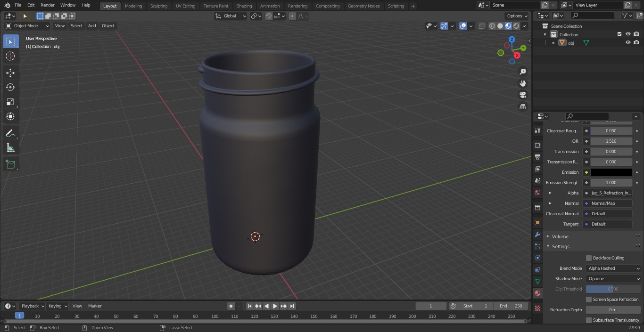644x332 pixels.
Task: Switch perspective/orthographic with grid icon
Action: pyautogui.click(x=522, y=106)
